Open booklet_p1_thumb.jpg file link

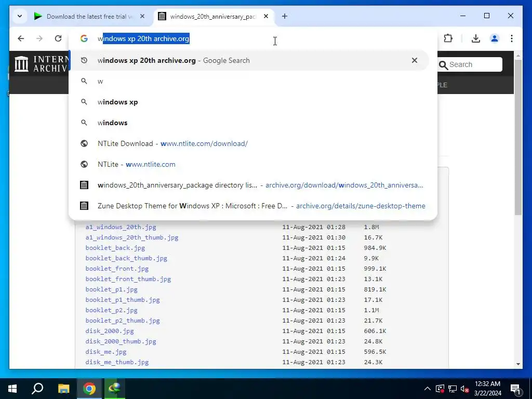click(x=123, y=300)
